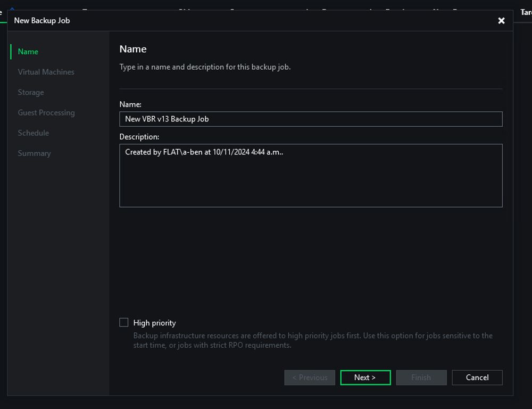This screenshot has height=409, width=532.
Task: Select the Name wizard step
Action: (x=28, y=52)
